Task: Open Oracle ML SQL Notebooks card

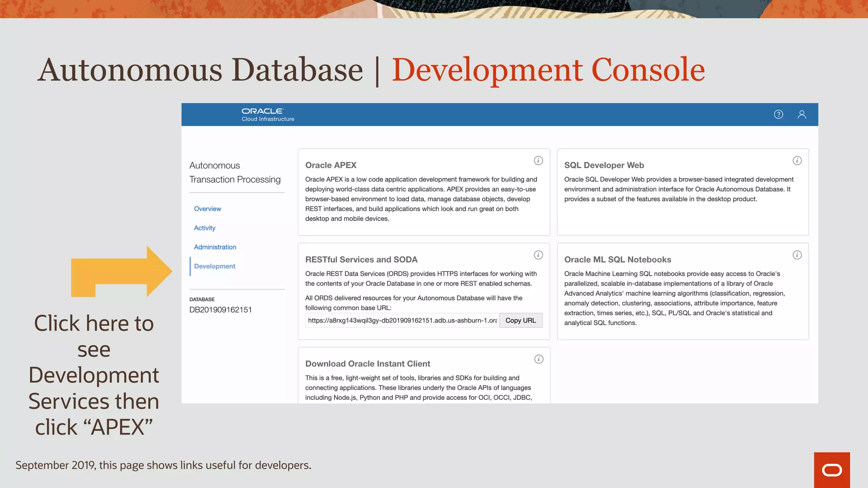Action: (x=617, y=260)
